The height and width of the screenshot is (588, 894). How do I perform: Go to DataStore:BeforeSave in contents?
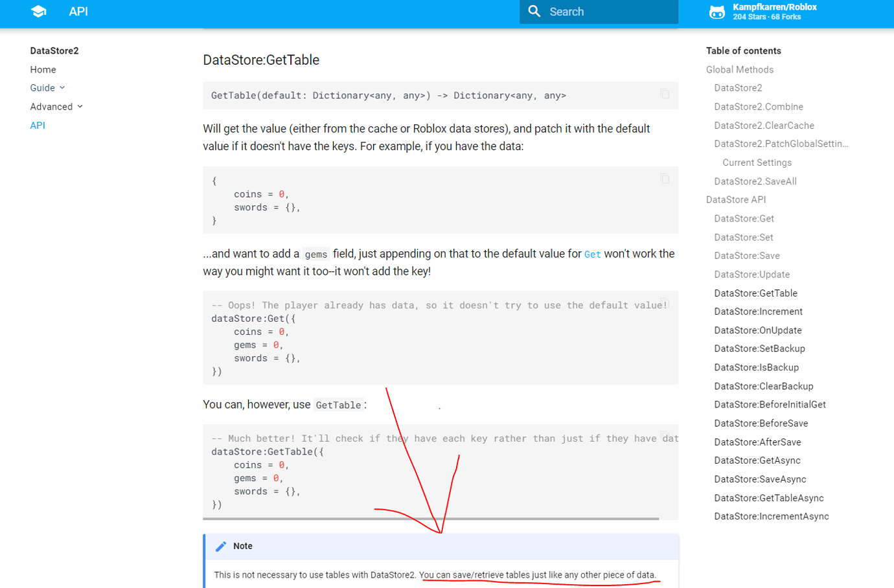pyautogui.click(x=761, y=424)
